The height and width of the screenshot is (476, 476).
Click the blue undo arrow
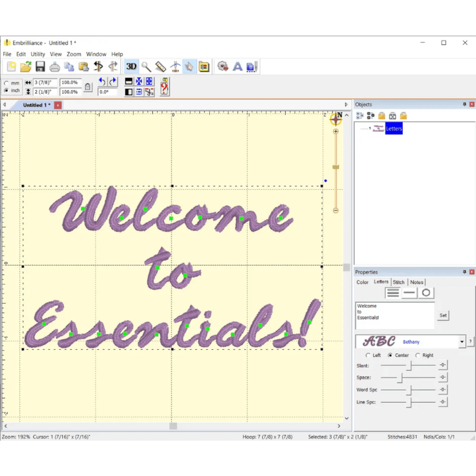pyautogui.click(x=102, y=82)
